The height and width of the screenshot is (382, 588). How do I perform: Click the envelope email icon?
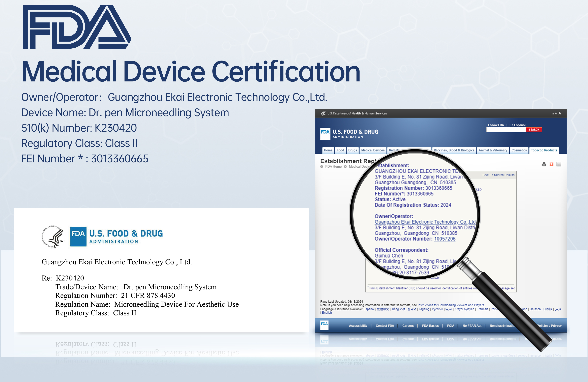coord(559,164)
